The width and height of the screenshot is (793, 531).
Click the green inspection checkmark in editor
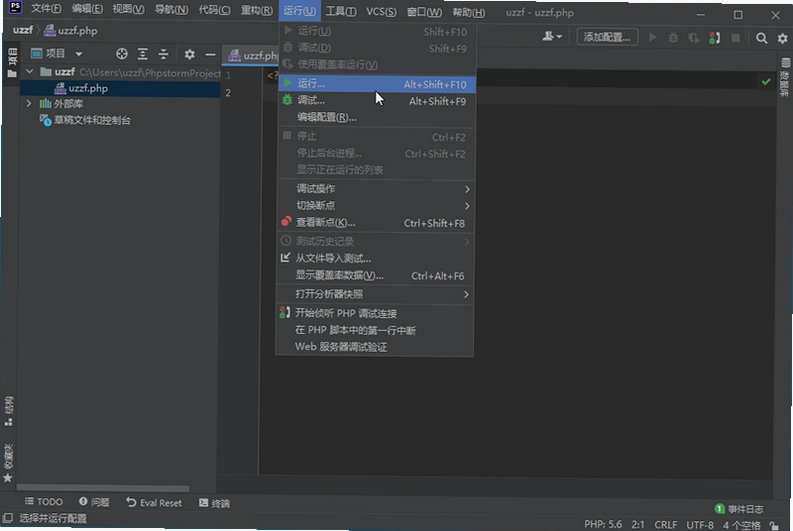766,81
